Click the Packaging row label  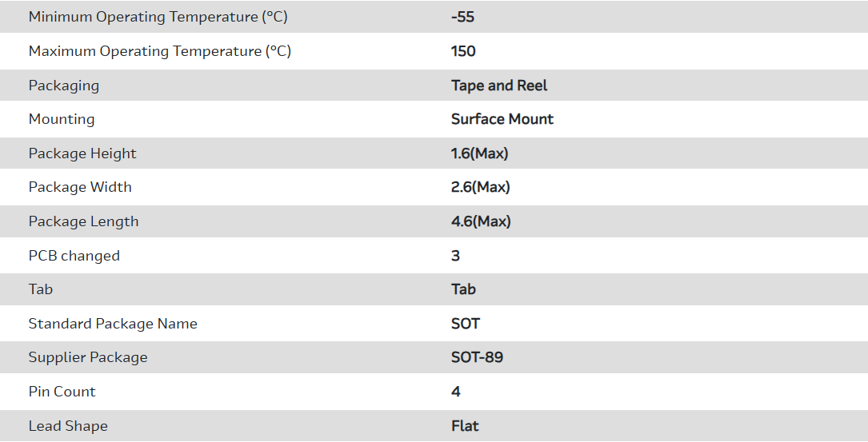coord(64,86)
